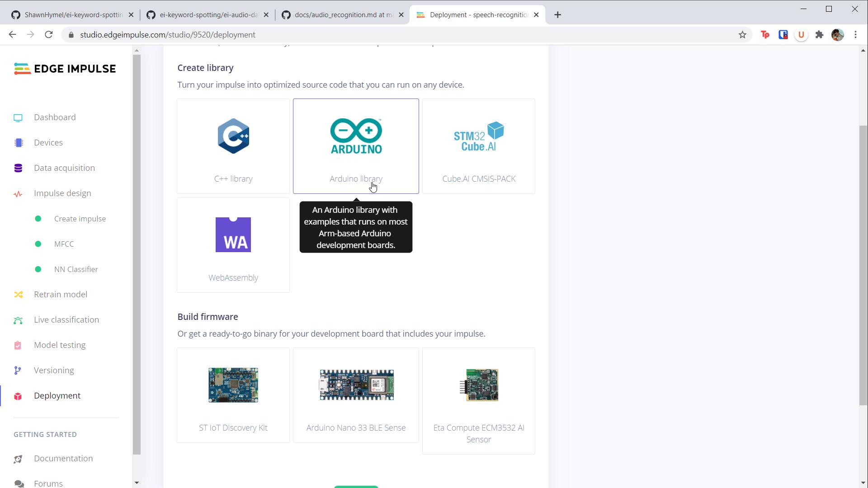868x488 pixels.
Task: Click the browser reload button
Action: 49,35
